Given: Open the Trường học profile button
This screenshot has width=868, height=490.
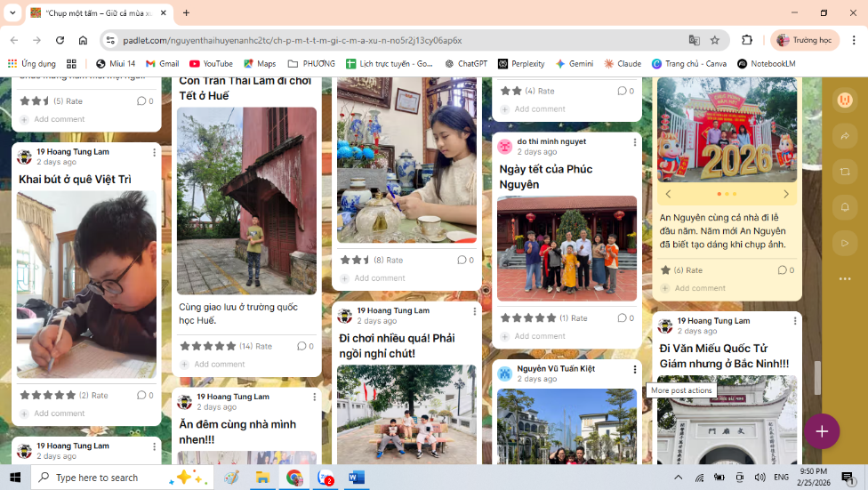Looking at the screenshot, I should [804, 40].
